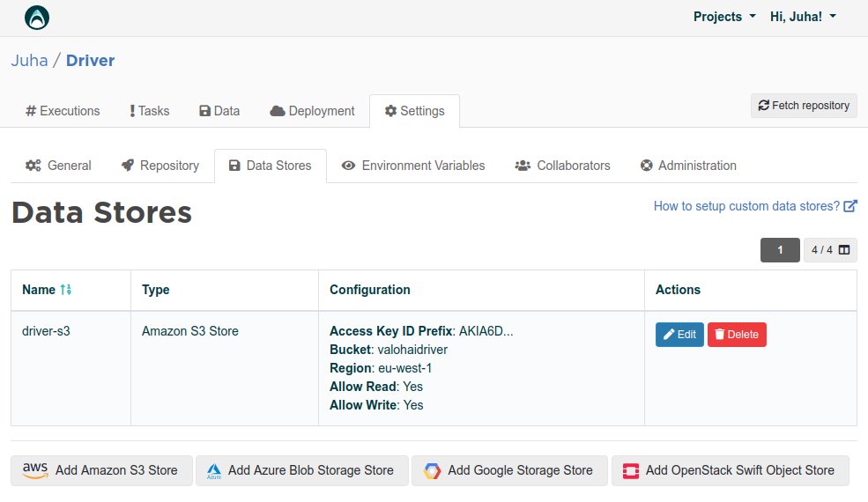
Task: Click the Valohai shark logo
Action: 37,18
